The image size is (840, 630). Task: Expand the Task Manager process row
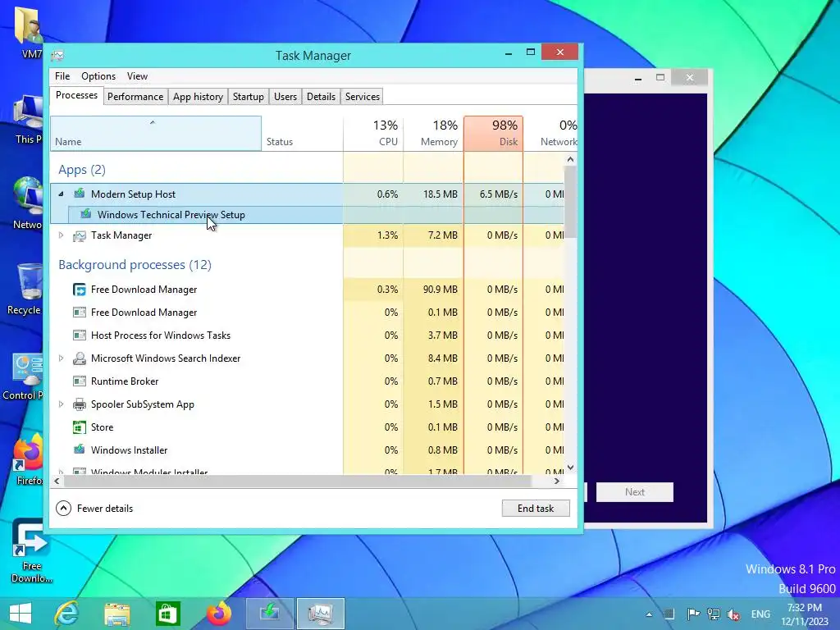click(61, 235)
